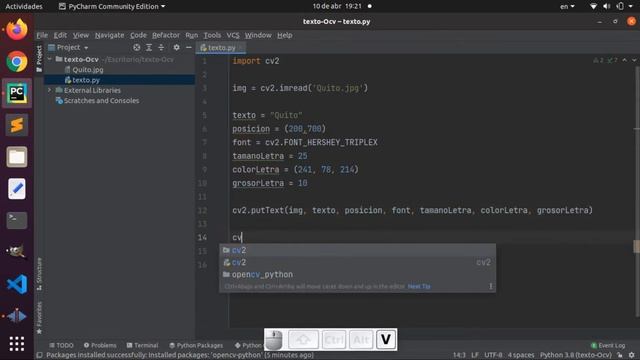This screenshot has height=360, width=640.
Task: Launch Visual Studio Code from the dock
Action: coord(17,284)
